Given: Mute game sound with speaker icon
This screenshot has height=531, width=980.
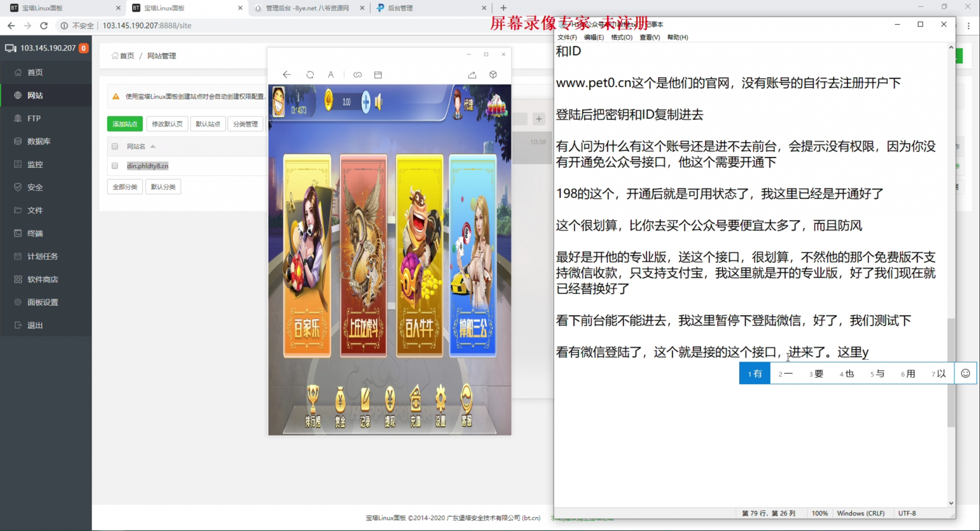Looking at the screenshot, I should tap(379, 102).
